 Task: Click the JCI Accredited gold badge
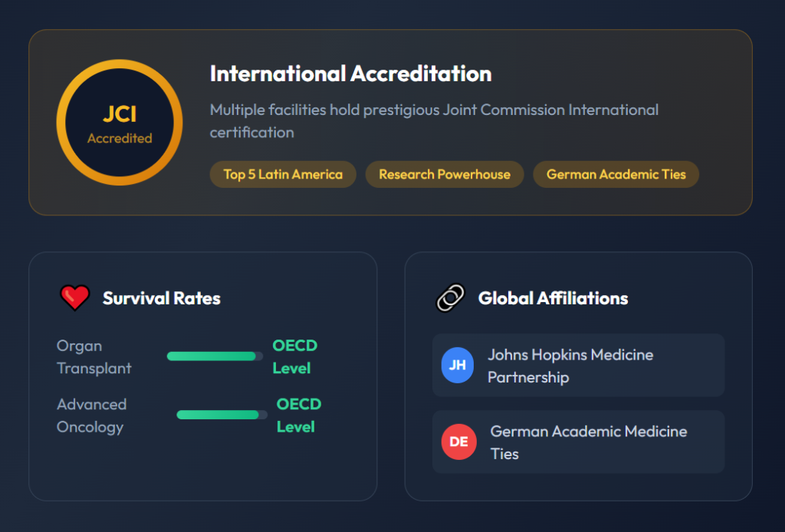[120, 123]
